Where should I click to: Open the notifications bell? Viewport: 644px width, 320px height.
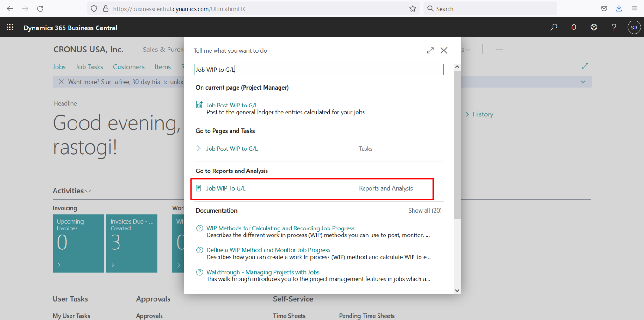click(574, 27)
